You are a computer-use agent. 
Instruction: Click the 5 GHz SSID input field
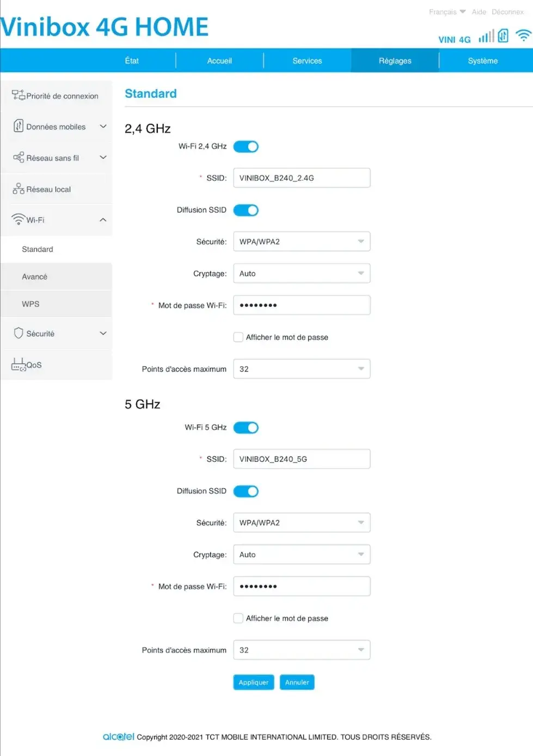tap(302, 459)
